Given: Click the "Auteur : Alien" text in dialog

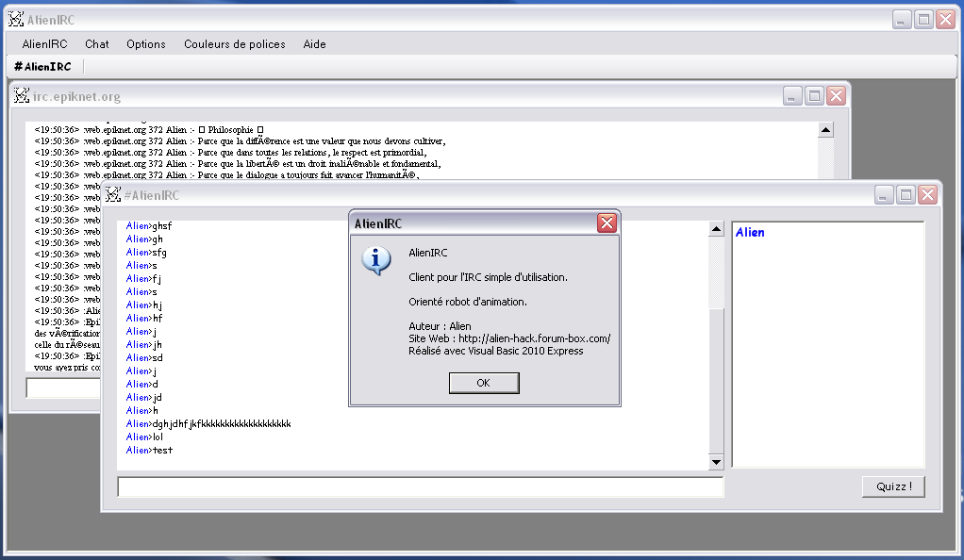Looking at the screenshot, I should (x=440, y=326).
